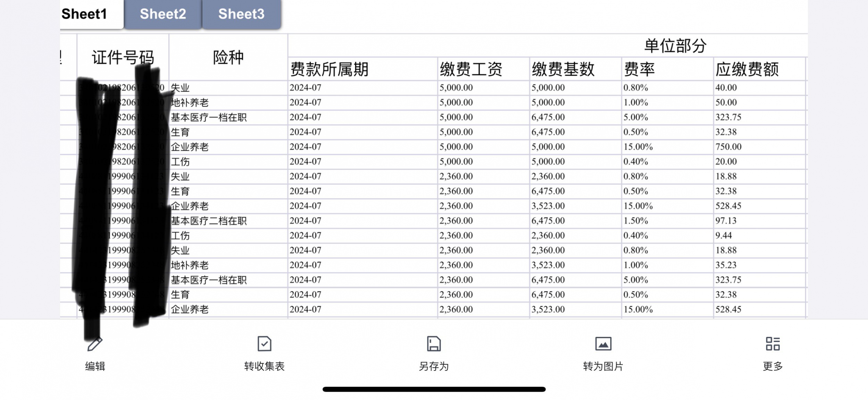Tap the 转为图片 picture icon
The height and width of the screenshot is (400, 868).
pos(603,344)
